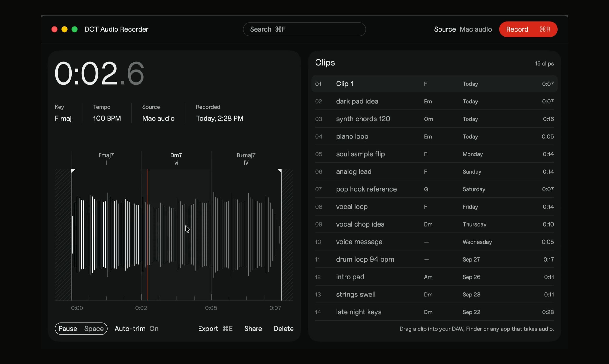Focus the Search field
The height and width of the screenshot is (364, 609).
click(304, 29)
